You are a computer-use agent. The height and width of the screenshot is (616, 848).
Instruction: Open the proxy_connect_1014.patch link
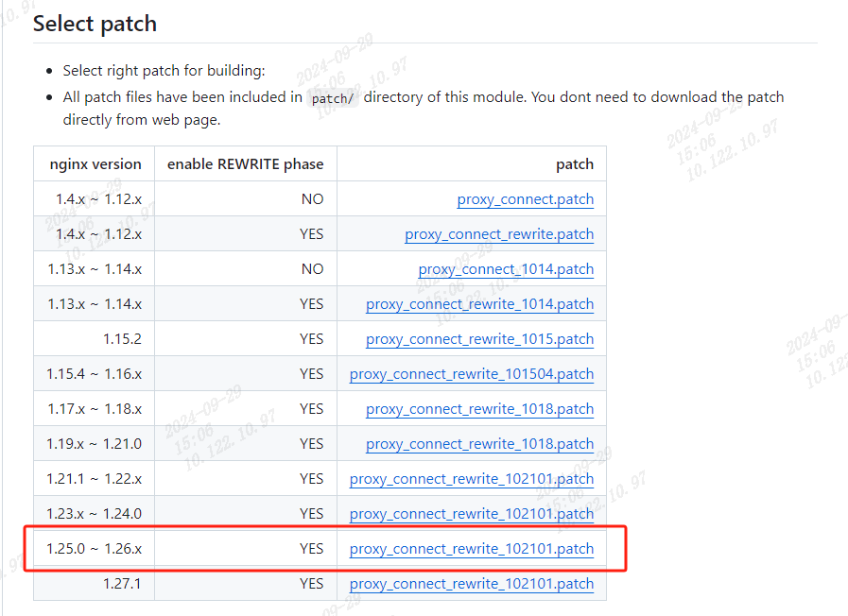506,269
